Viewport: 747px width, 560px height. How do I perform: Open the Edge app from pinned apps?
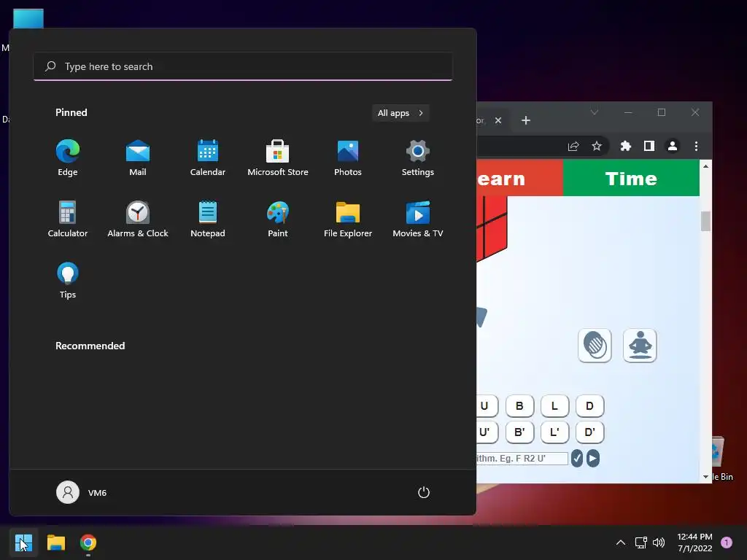68,158
